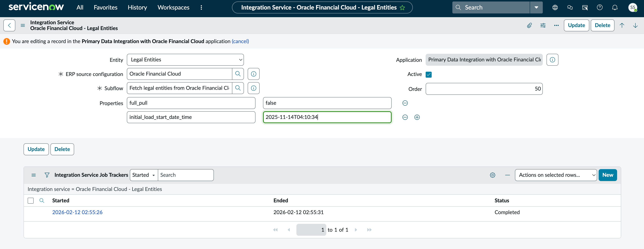The width and height of the screenshot is (644, 249).
Task: Focus the global Search field
Action: tap(491, 7)
